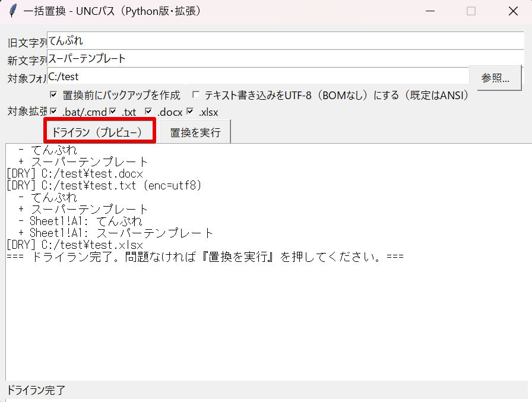
Task: Click the ドライラン完了 status bar text
Action: 36,390
